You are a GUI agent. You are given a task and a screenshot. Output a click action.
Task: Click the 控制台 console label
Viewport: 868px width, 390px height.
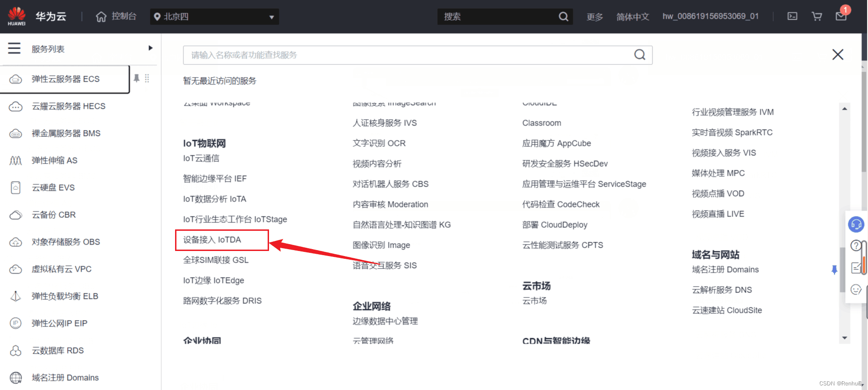point(124,17)
